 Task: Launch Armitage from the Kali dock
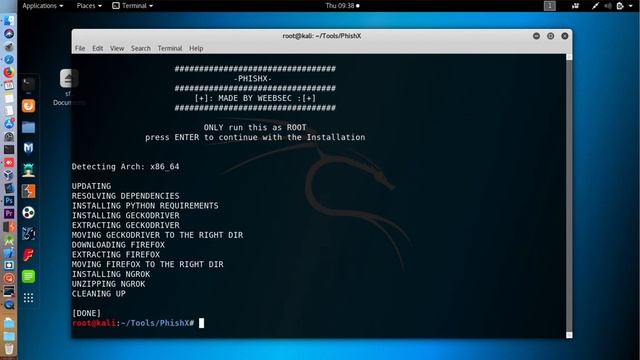tap(29, 170)
